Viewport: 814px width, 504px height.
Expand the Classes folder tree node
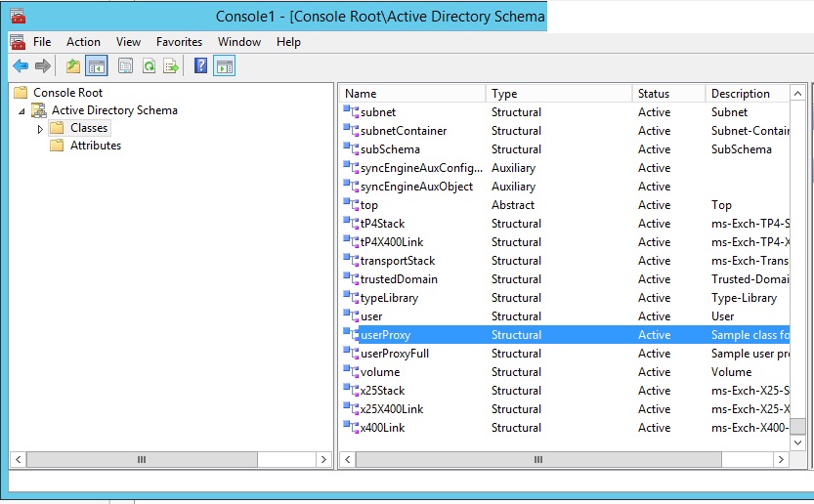point(40,129)
